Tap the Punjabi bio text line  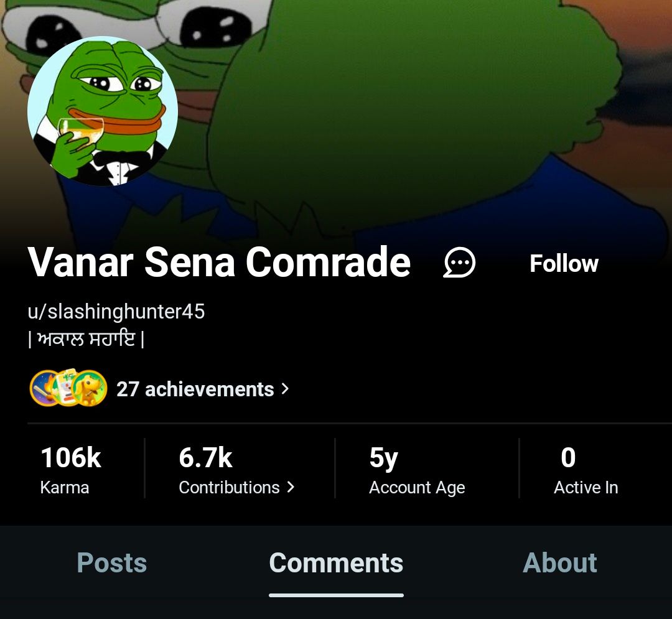tap(86, 339)
